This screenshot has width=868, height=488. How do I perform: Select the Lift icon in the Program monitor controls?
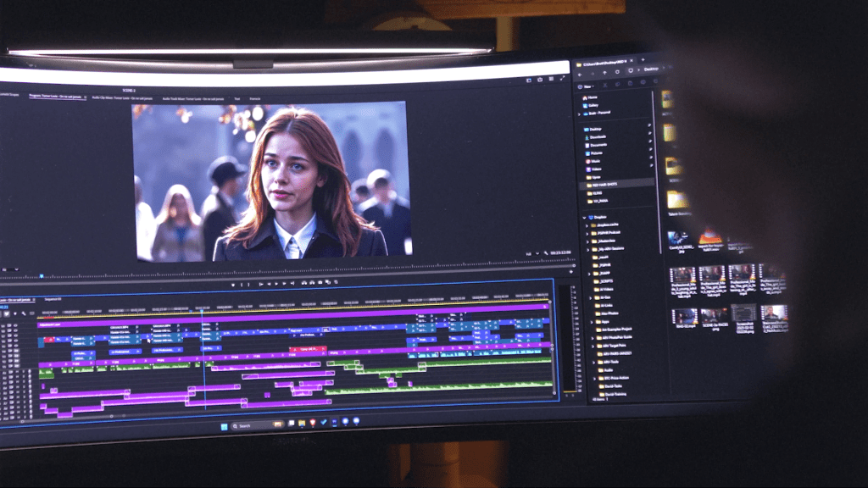303,284
